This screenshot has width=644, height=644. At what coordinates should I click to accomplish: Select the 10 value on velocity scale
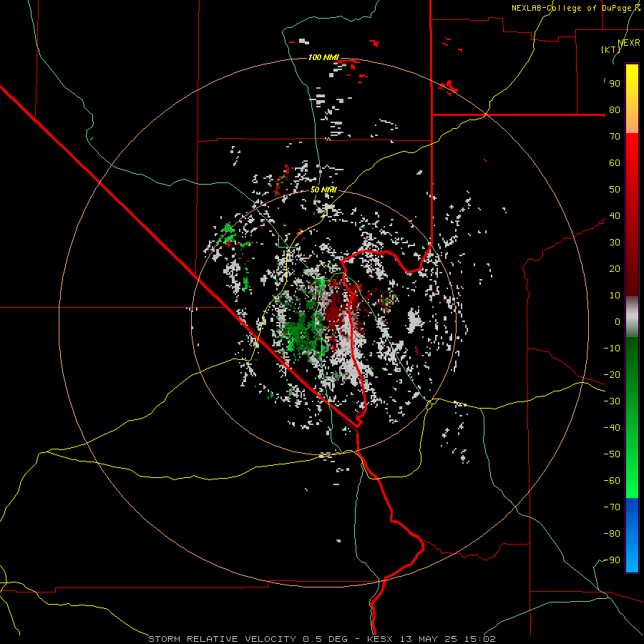point(615,296)
